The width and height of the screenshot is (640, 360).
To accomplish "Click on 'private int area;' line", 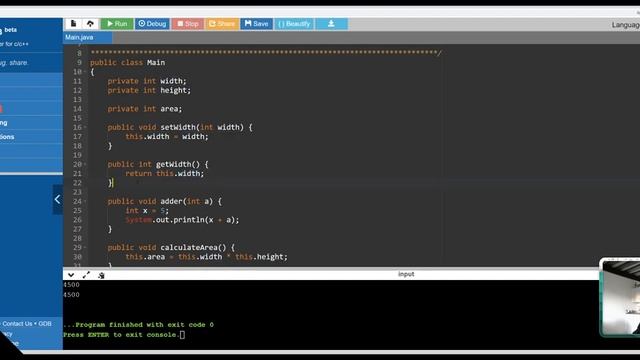I will tap(144, 109).
